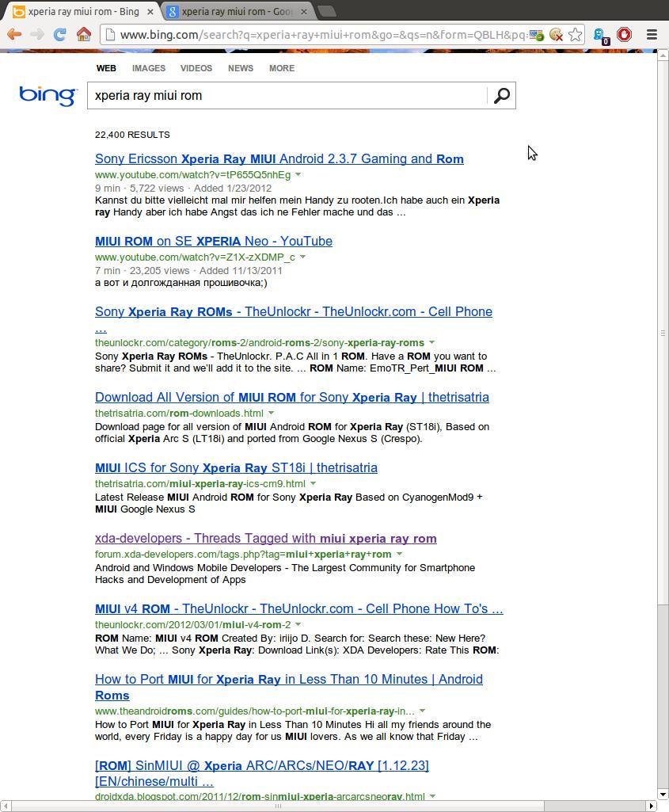Switch to xperia ray miui rom Google tab
This screenshot has width=669, height=812.
coord(237,11)
